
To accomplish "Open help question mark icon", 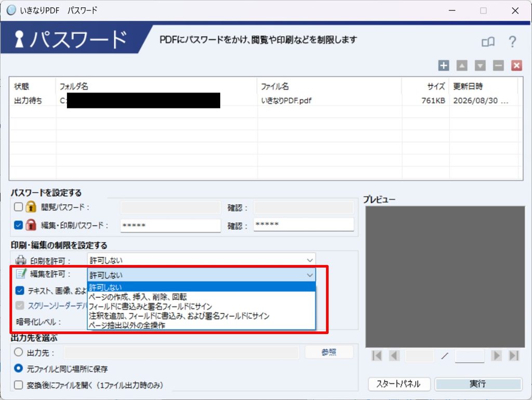I will (x=513, y=42).
